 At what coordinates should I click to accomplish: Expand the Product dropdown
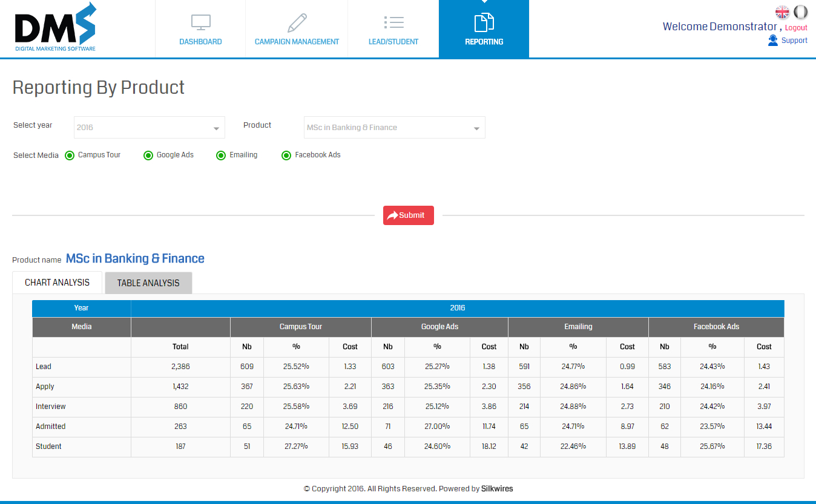click(x=394, y=128)
